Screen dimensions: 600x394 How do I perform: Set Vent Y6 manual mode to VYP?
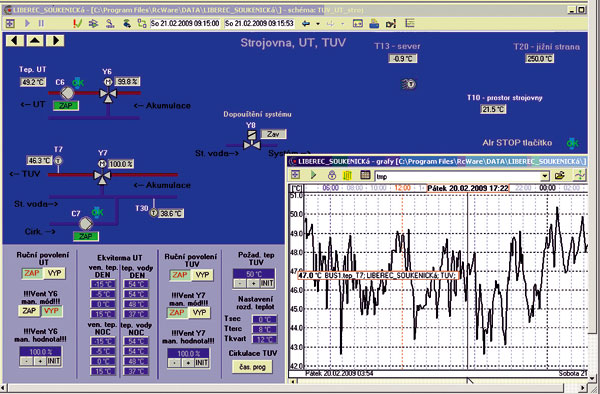coord(51,311)
